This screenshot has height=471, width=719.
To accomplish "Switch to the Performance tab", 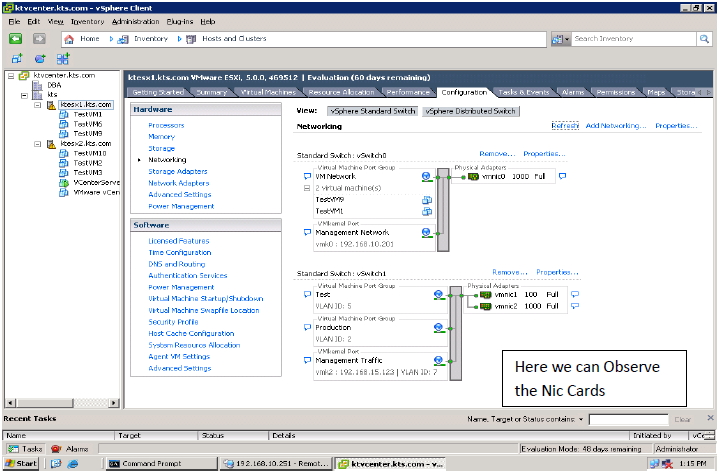I will pyautogui.click(x=408, y=92).
